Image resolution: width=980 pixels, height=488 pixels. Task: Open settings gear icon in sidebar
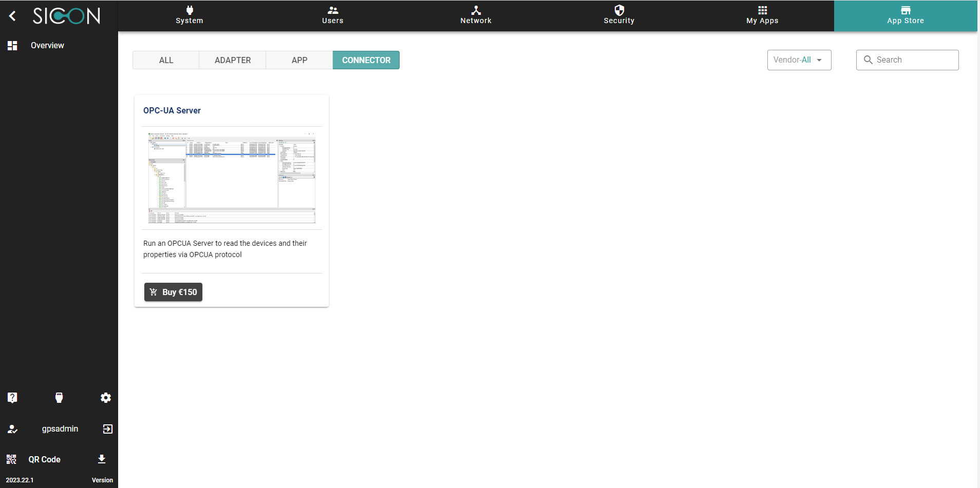point(106,398)
